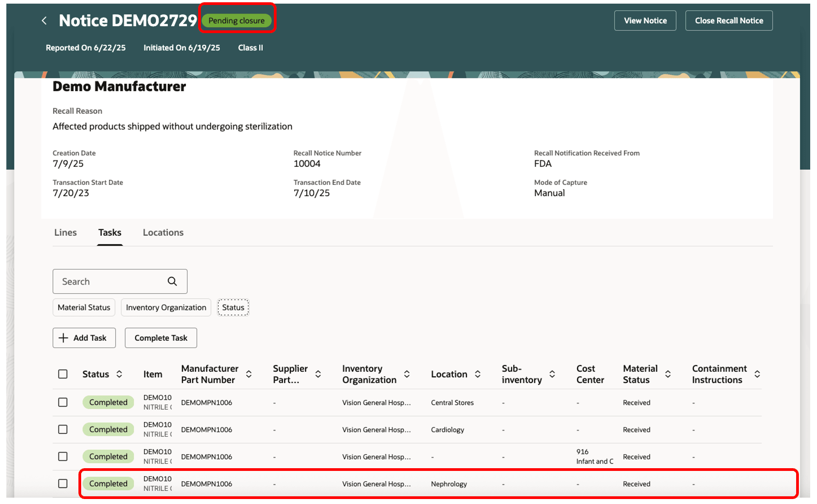Image resolution: width=817 pixels, height=504 pixels.
Task: Click the Transaction End Date value 7/10/25
Action: point(311,193)
